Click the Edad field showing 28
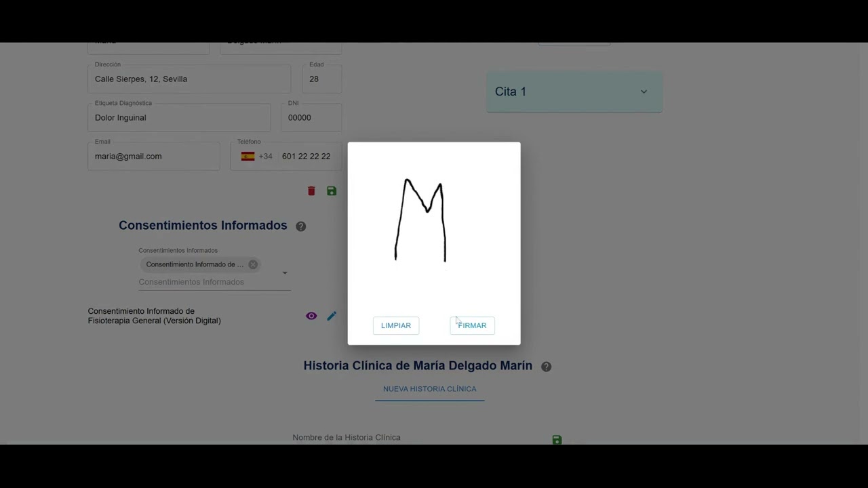Viewport: 868px width, 488px height. [x=322, y=79]
